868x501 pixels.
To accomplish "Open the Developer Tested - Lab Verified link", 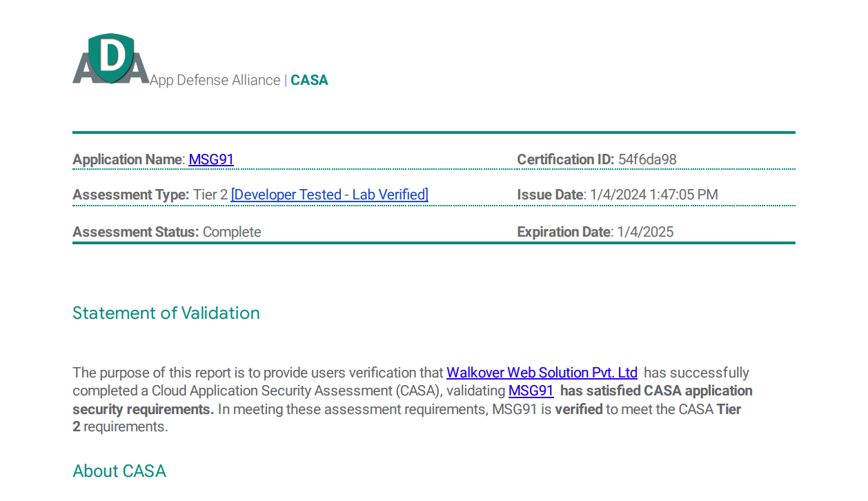I will tap(329, 195).
